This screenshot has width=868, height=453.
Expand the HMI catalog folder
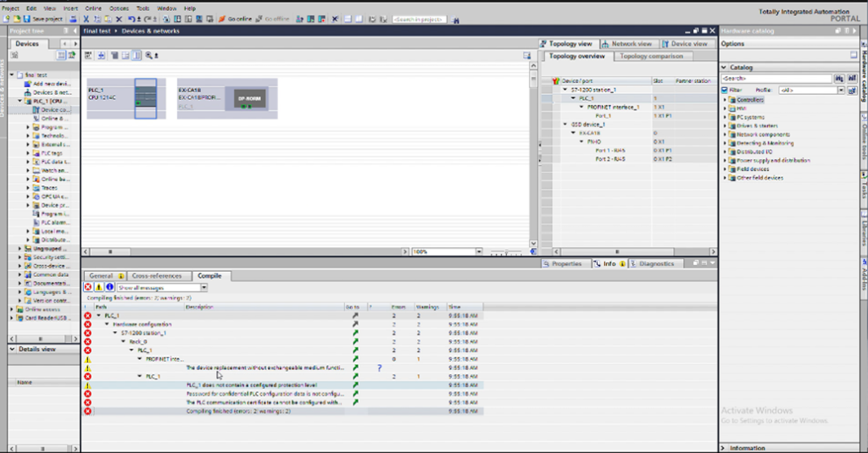click(726, 108)
